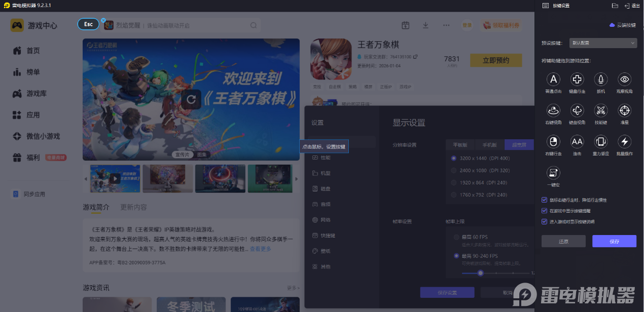Select the 连击 AA combo icon
Screen dimensions: 644x312
(x=577, y=141)
